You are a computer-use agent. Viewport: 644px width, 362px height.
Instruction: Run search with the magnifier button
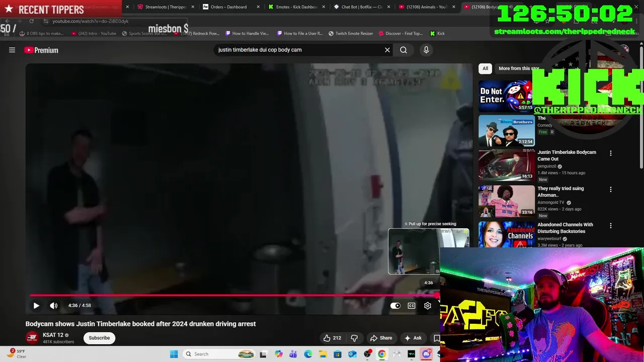(404, 50)
